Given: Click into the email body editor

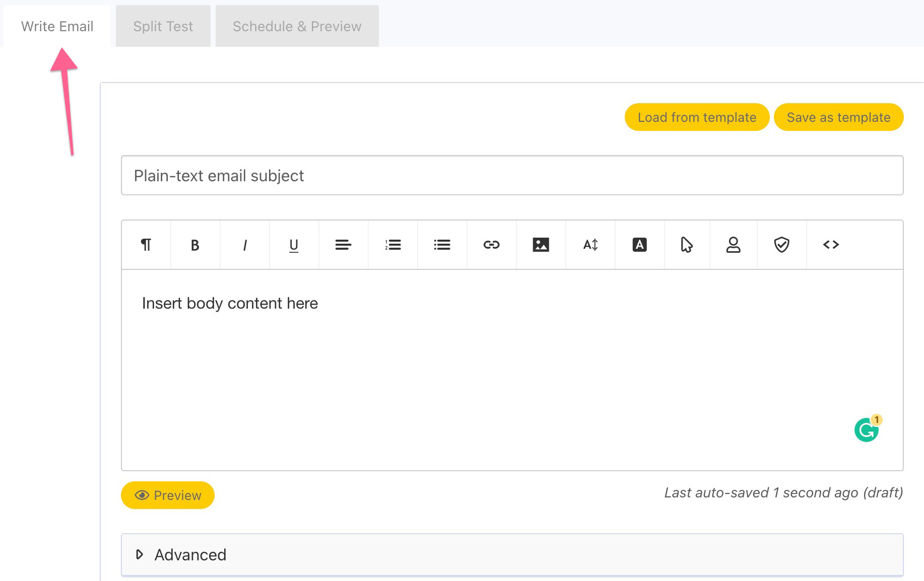Looking at the screenshot, I should pos(512,370).
